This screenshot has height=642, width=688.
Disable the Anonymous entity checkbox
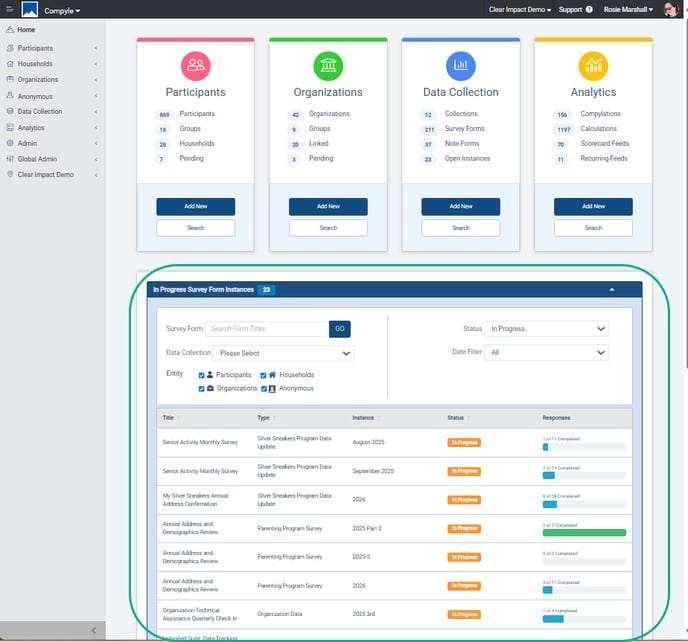pos(264,388)
